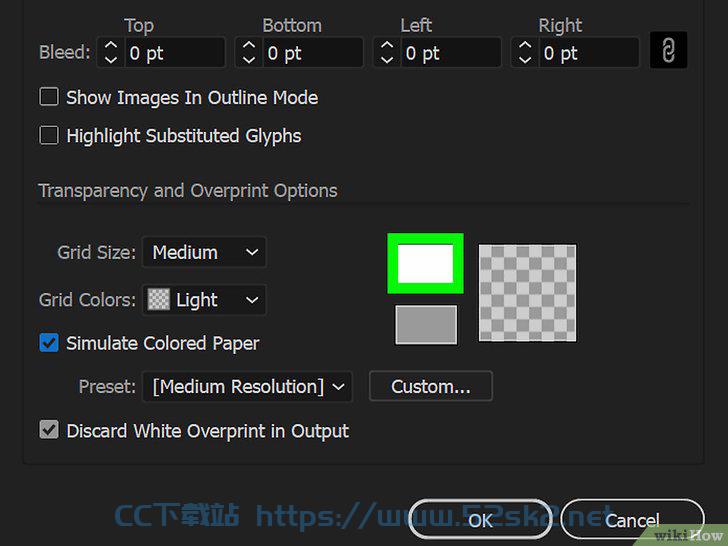Enable Show Images In Outline Mode

(49, 97)
